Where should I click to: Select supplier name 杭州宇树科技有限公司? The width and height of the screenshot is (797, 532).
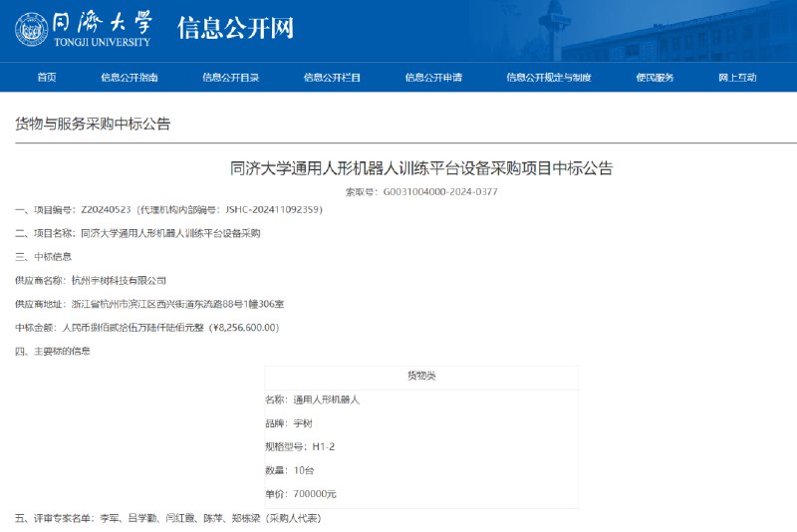click(119, 281)
